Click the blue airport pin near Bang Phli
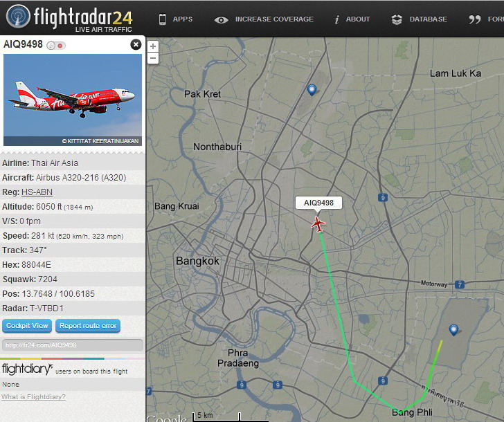 (x=453, y=330)
